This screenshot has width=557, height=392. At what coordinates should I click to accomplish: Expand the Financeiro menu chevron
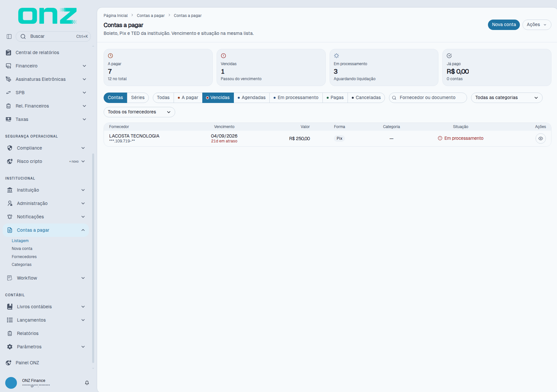[x=84, y=66]
